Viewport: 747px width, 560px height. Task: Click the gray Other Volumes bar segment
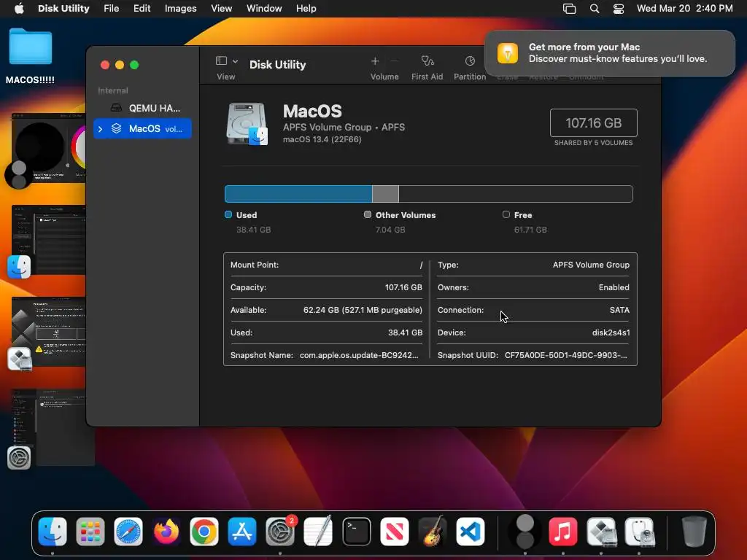click(x=385, y=194)
